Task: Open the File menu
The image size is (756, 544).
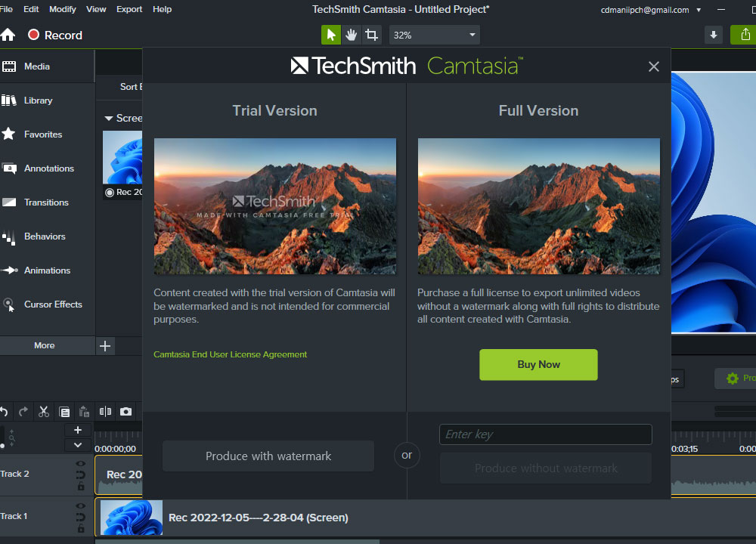Action: click(x=6, y=9)
